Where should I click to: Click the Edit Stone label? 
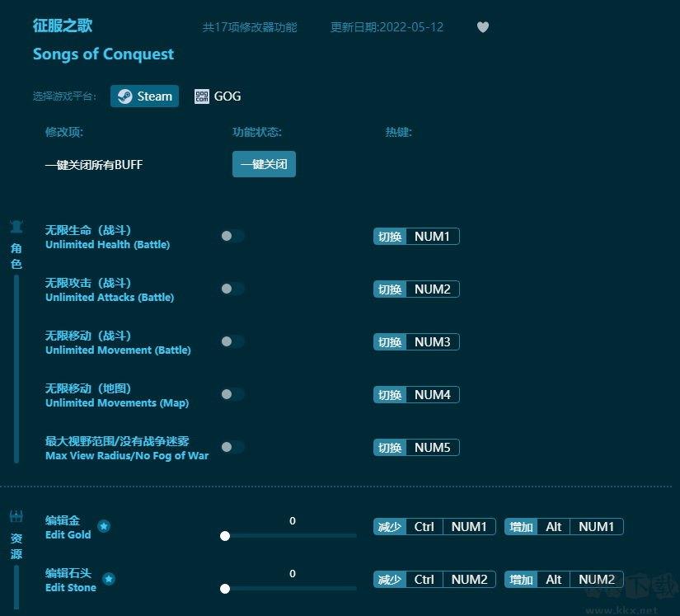point(71,588)
